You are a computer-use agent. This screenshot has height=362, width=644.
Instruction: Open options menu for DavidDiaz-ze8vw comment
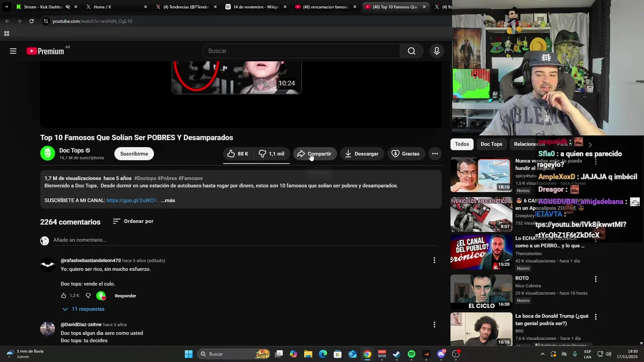pyautogui.click(x=434, y=325)
